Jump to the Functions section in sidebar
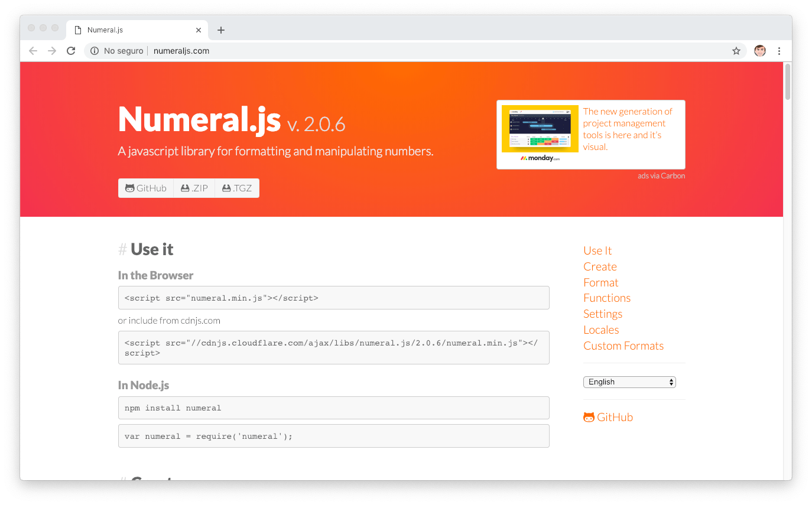Screen dimensions: 812x505 tap(607, 298)
